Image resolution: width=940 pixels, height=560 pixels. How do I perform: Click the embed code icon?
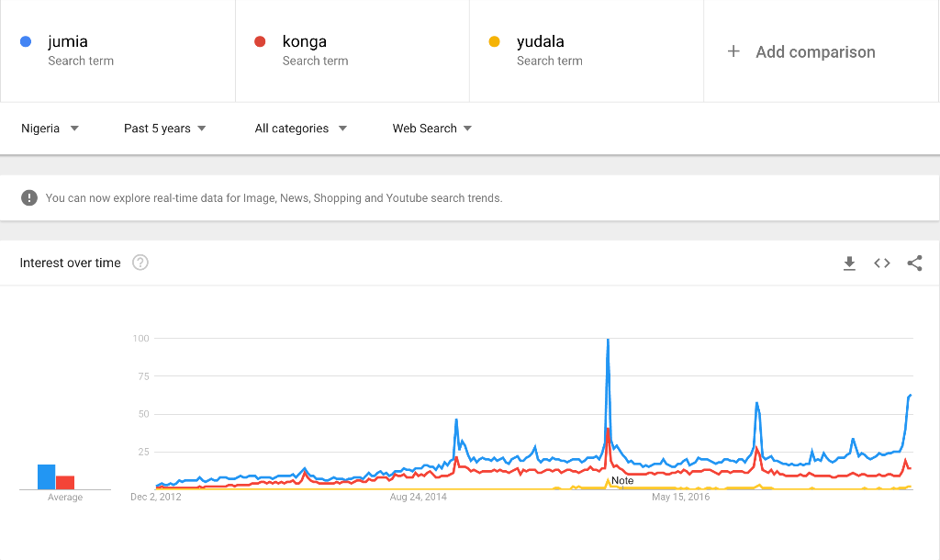click(x=882, y=263)
